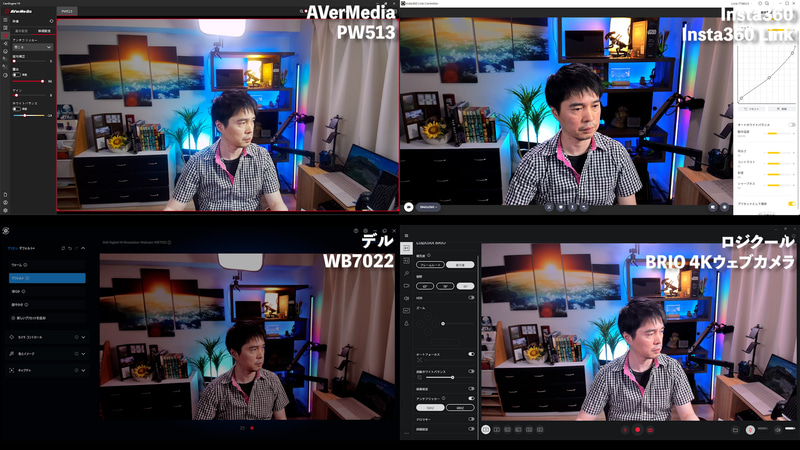The image size is (800, 450).
Task: Open the folder icon in Logitech bottom bar
Action: click(x=735, y=430)
